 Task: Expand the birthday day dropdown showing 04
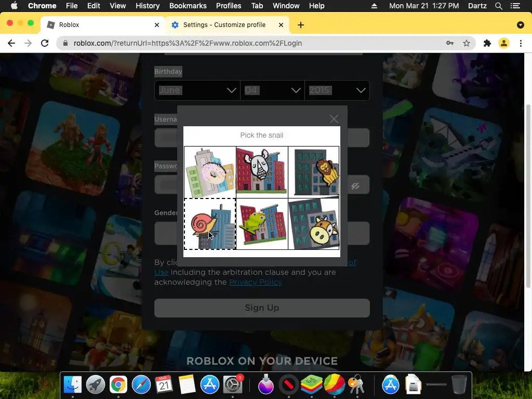click(272, 90)
